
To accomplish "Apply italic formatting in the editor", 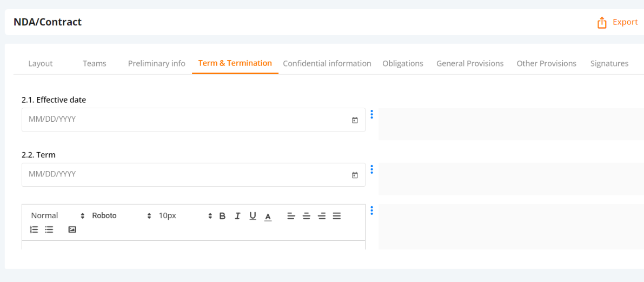I will pos(237,216).
